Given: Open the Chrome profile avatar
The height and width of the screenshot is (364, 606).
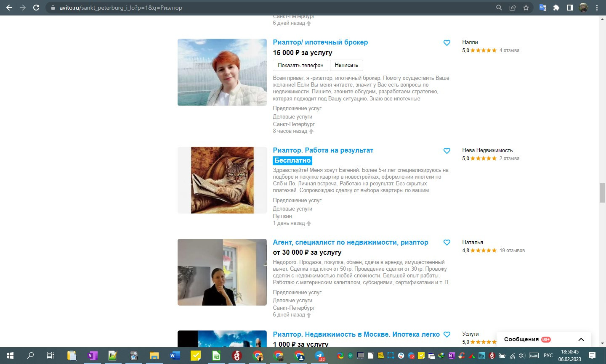Looking at the screenshot, I should click(x=583, y=8).
